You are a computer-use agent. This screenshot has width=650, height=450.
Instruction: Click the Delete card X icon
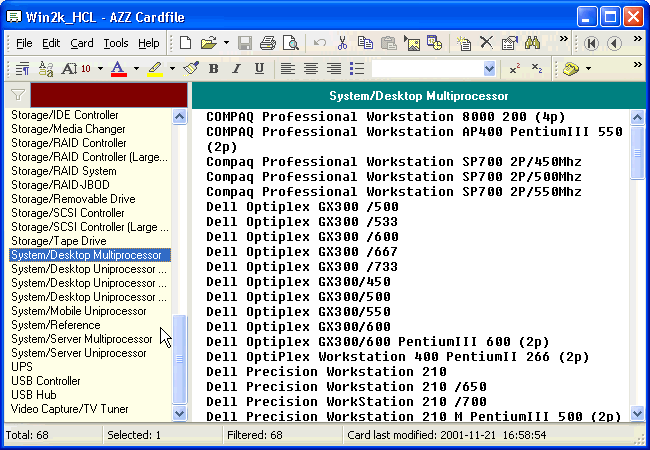[x=486, y=43]
